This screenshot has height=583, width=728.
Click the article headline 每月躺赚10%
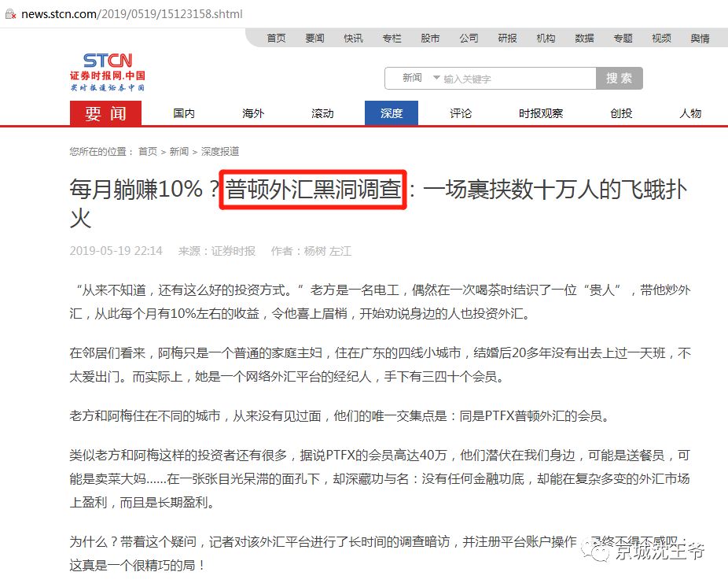pyautogui.click(x=378, y=204)
